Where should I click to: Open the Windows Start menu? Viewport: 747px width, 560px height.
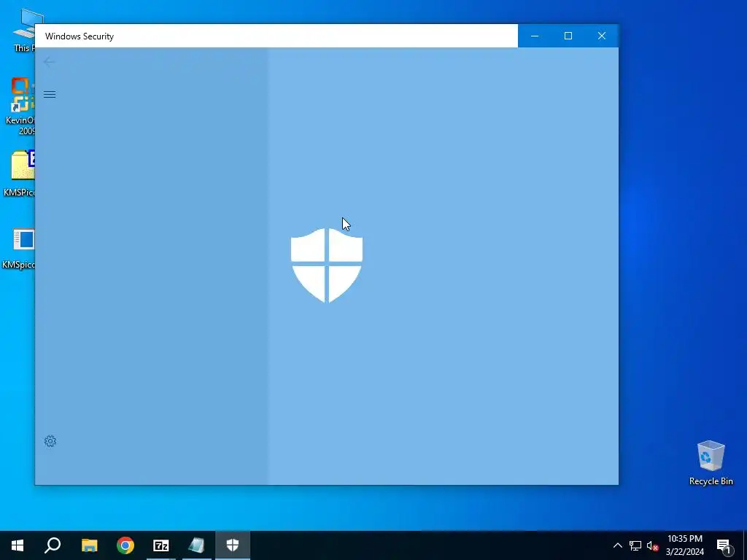pos(18,545)
